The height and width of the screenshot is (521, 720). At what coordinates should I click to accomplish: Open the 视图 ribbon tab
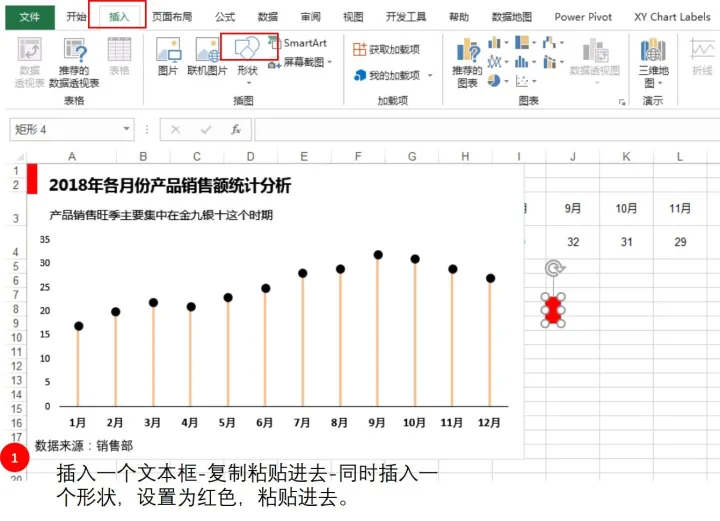[353, 17]
